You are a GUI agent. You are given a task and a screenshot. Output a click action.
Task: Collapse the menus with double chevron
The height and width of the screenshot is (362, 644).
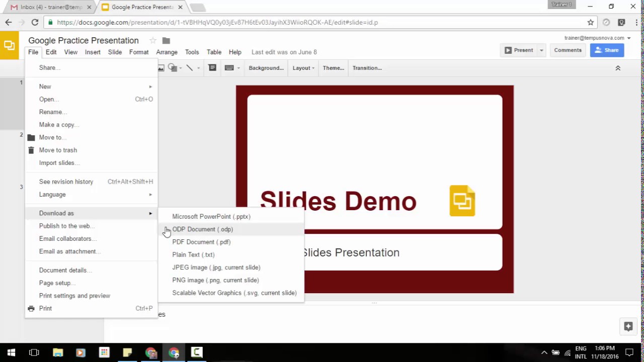point(618,68)
